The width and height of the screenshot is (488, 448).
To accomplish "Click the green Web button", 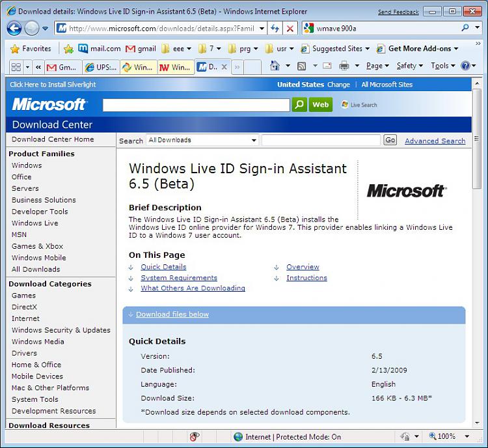I will coord(321,104).
